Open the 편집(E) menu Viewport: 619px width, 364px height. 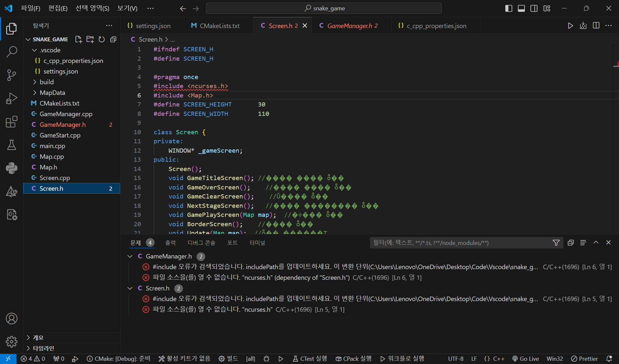tap(58, 8)
